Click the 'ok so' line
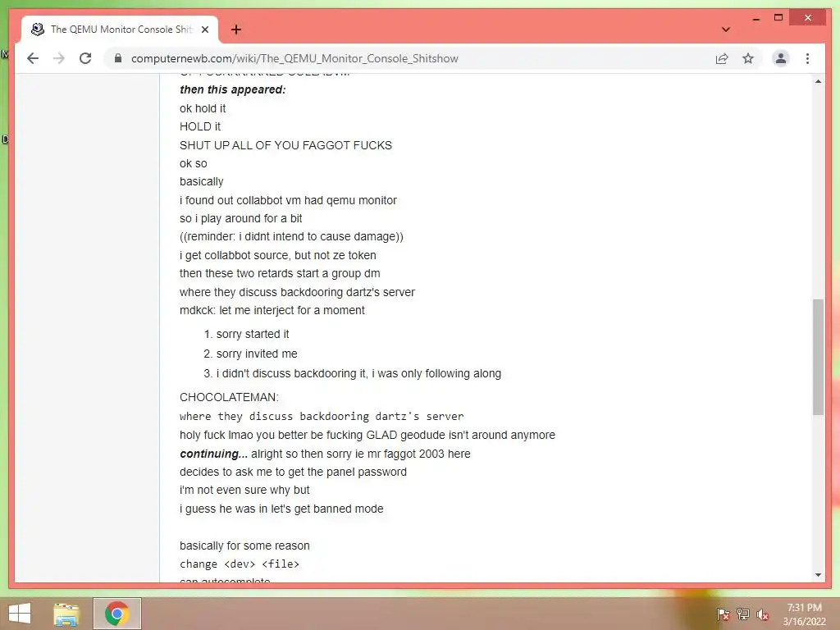 pyautogui.click(x=194, y=163)
